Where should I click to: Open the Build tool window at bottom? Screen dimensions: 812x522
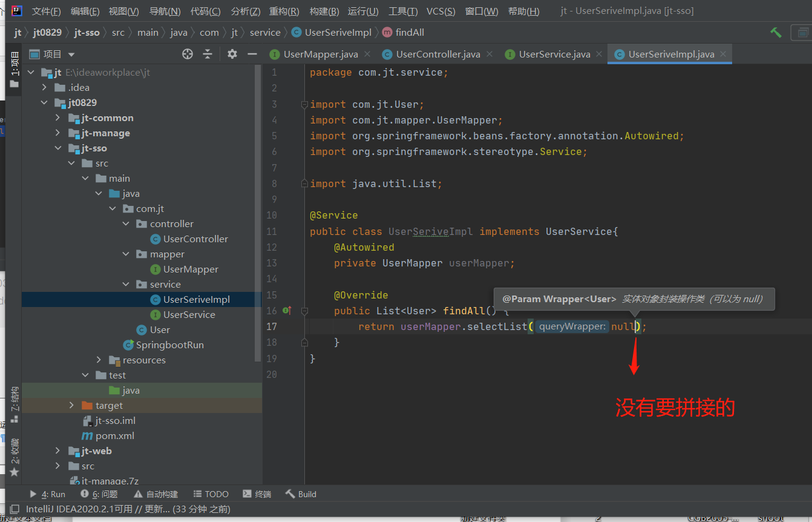click(301, 494)
